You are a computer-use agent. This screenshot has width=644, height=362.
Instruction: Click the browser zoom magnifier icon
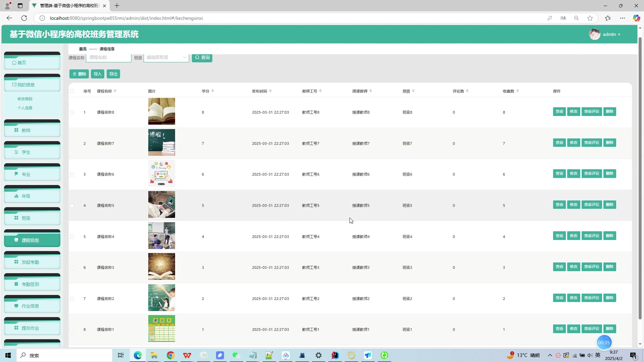[577, 18]
